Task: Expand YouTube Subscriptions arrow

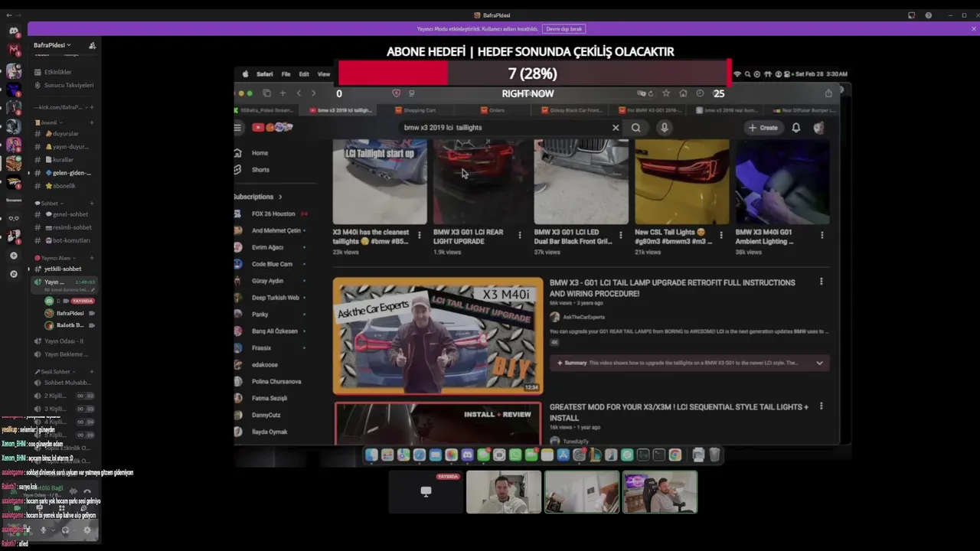Action: (280, 197)
